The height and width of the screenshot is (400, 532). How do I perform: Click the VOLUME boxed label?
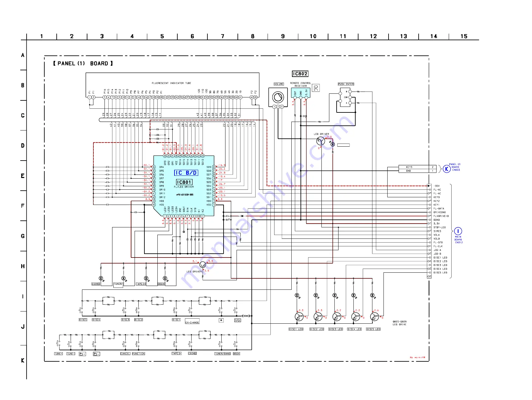(x=279, y=84)
